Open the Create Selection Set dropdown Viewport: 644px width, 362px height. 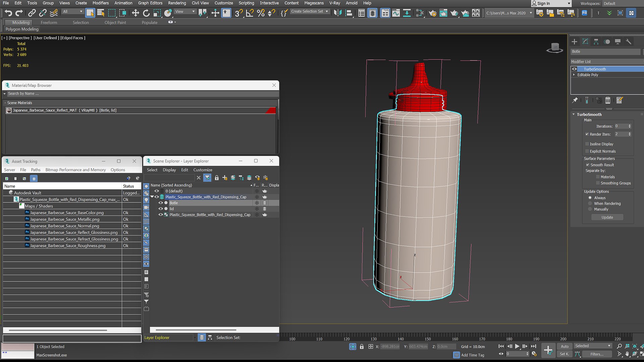point(310,11)
